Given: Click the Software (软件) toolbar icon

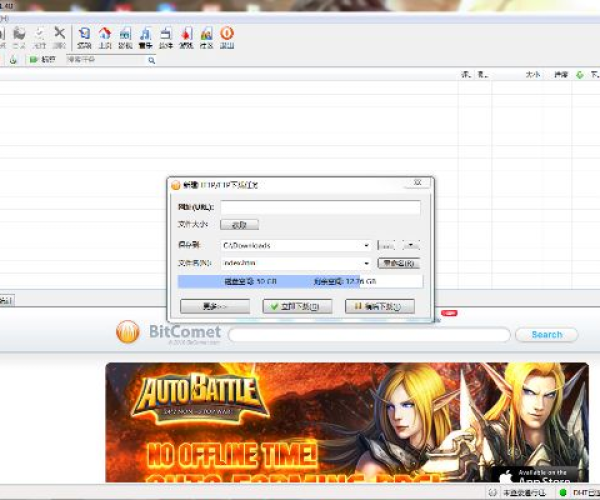Looking at the screenshot, I should tap(166, 36).
